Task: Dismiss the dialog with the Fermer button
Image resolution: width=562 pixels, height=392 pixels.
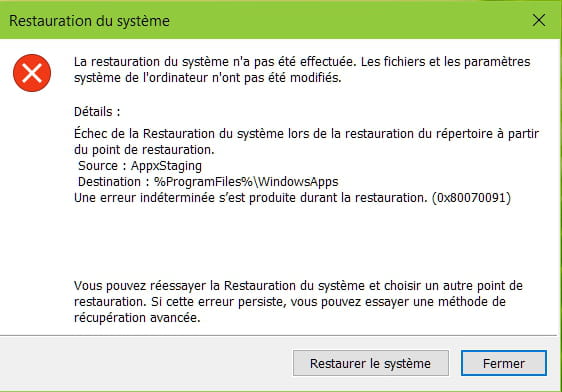Action: 504,363
